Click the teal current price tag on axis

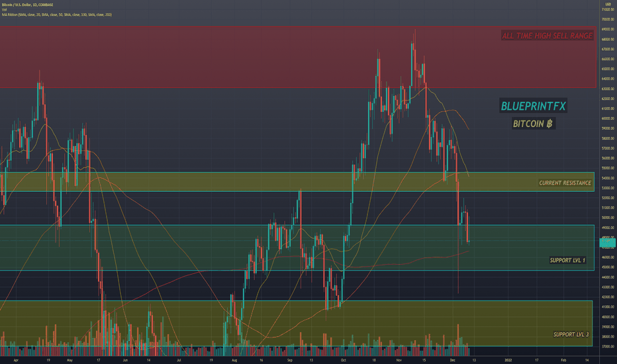click(x=607, y=242)
